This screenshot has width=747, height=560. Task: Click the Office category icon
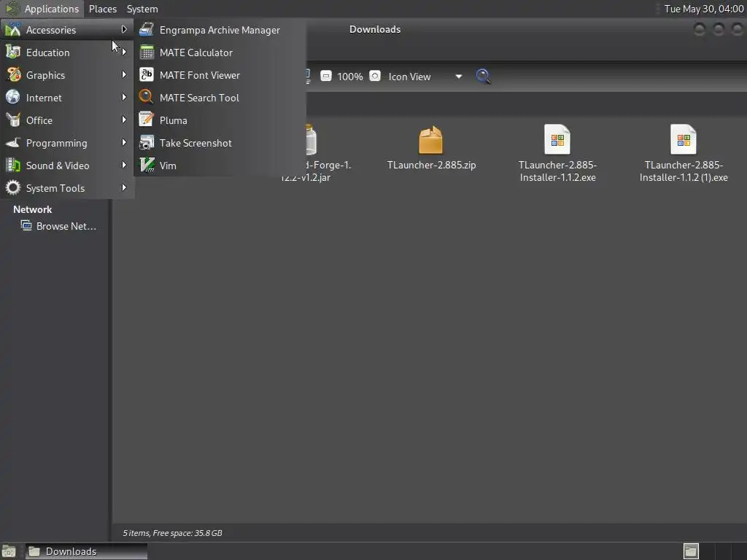point(13,120)
